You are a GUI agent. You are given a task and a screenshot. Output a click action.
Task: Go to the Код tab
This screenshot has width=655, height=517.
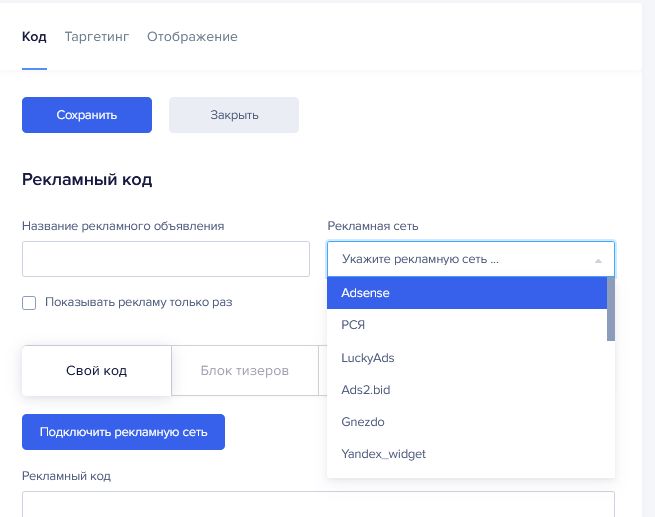[x=34, y=37]
